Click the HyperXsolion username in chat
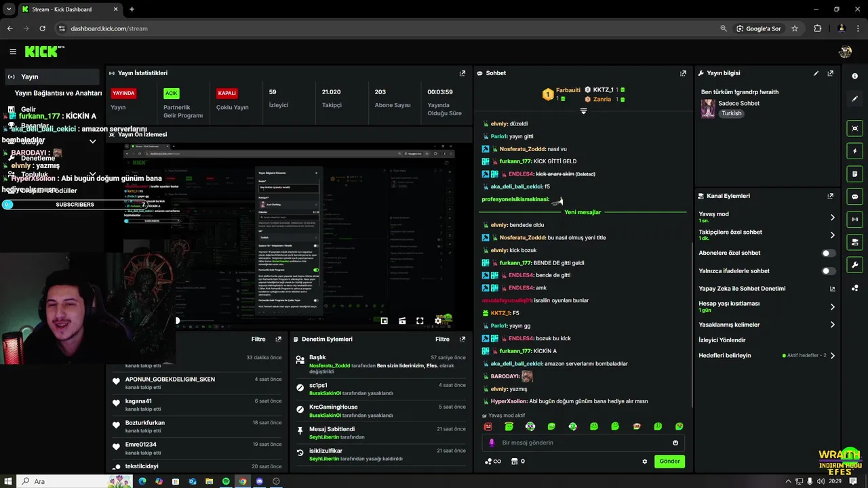868x488 pixels. point(509,401)
